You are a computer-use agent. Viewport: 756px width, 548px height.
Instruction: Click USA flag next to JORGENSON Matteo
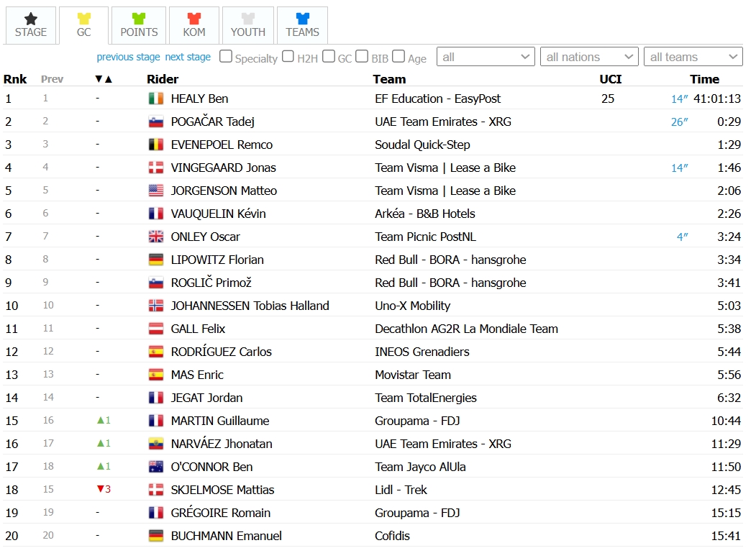[156, 191]
